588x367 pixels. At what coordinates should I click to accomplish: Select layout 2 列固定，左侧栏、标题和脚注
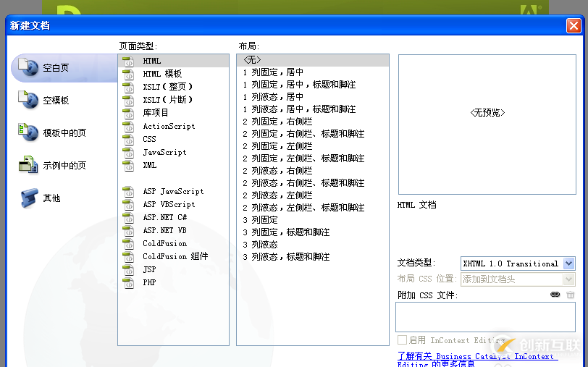(313, 159)
